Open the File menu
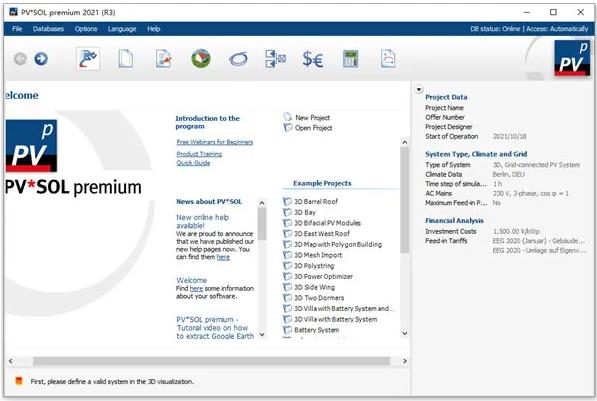Image resolution: width=597 pixels, height=401 pixels. 17,29
